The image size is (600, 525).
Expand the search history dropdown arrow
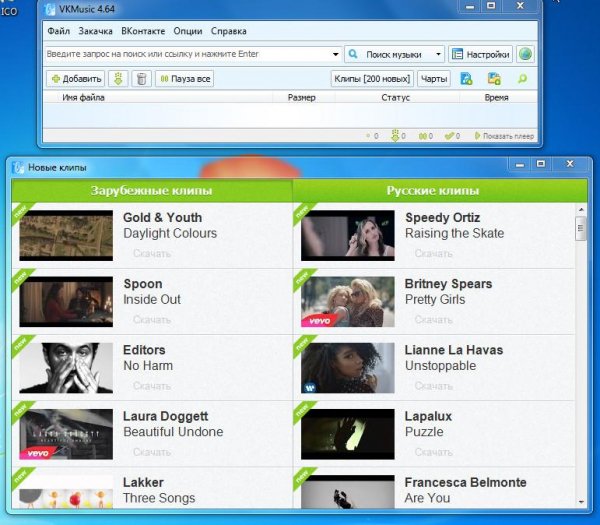(336, 54)
